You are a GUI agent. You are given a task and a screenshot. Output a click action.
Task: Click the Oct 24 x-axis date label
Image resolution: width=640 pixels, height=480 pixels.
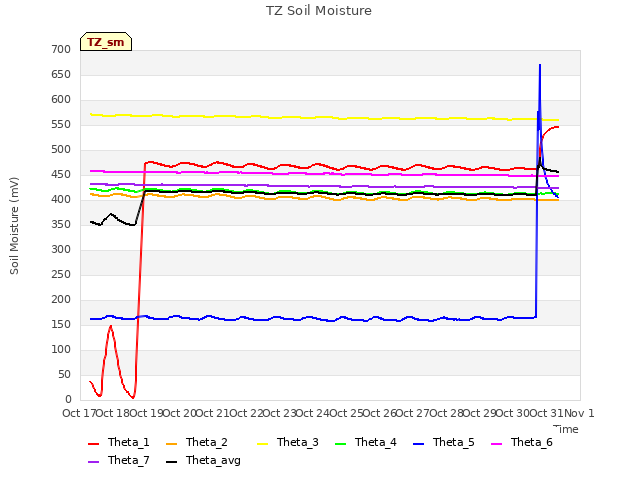(x=313, y=413)
